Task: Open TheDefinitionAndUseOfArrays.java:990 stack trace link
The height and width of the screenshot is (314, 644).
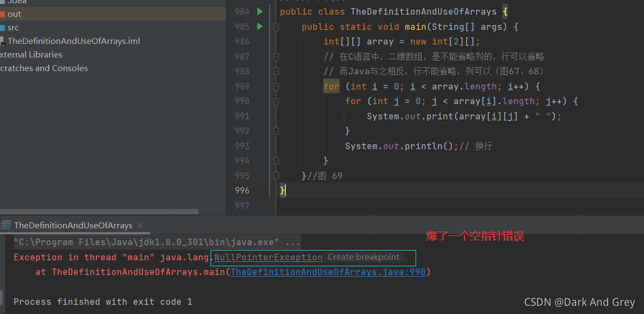Action: click(328, 272)
